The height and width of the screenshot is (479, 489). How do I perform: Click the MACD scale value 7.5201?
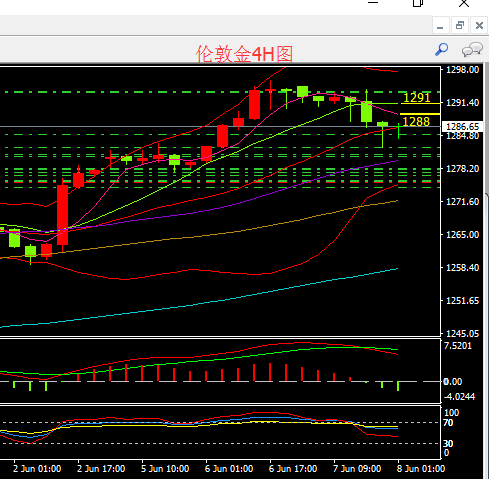[458, 346]
